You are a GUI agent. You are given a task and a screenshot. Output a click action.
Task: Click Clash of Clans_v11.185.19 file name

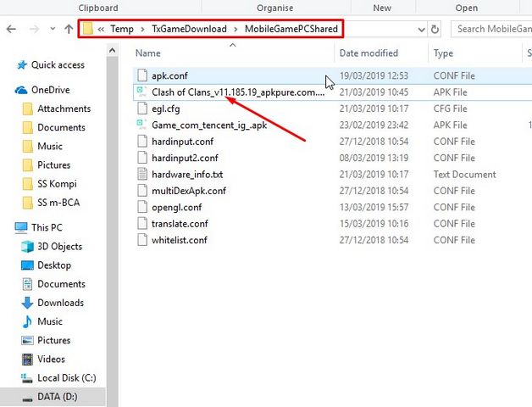pyautogui.click(x=238, y=92)
